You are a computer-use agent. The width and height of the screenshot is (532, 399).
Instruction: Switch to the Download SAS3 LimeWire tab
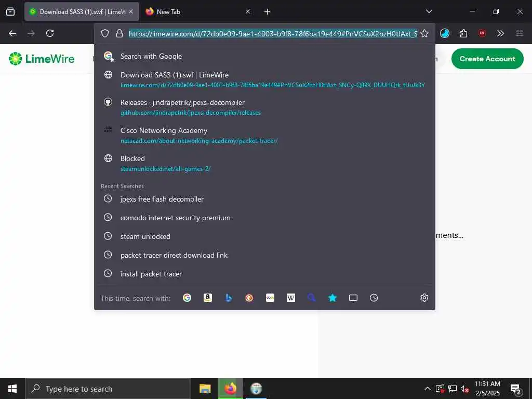tap(82, 11)
